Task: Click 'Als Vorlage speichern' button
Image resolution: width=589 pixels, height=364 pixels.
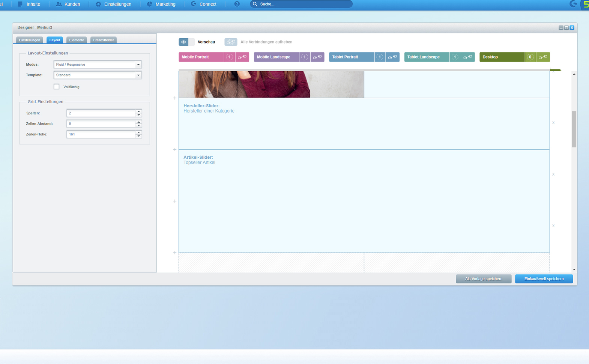Action: tap(483, 279)
